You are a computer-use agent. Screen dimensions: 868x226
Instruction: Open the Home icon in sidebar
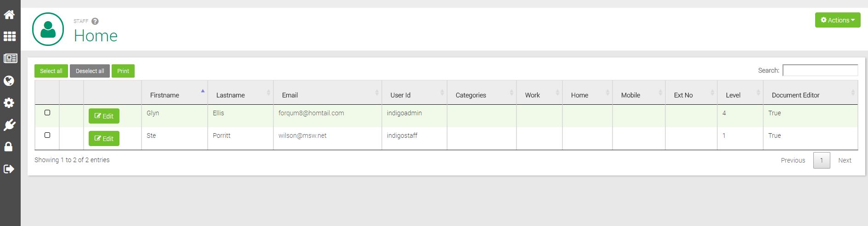[x=9, y=15]
